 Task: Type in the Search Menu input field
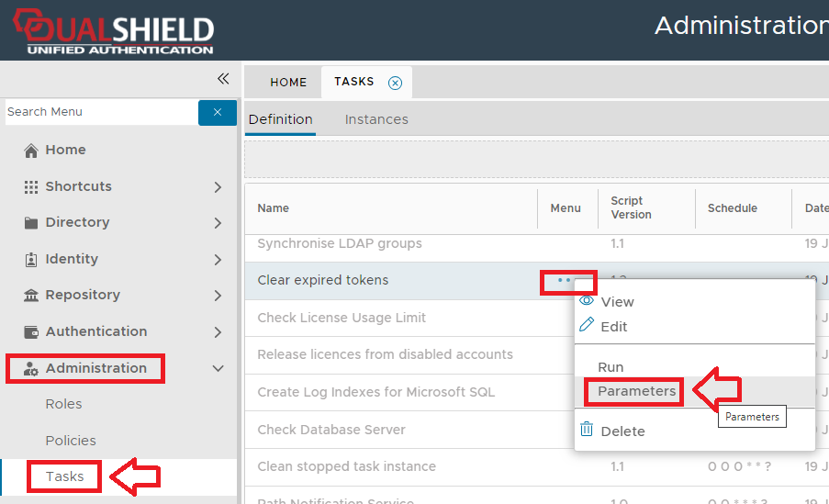point(99,112)
